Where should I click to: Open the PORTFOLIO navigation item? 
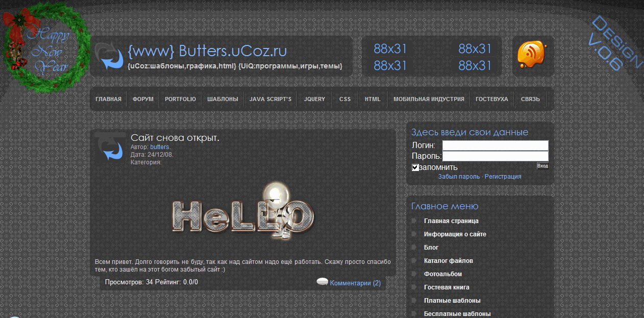(180, 99)
